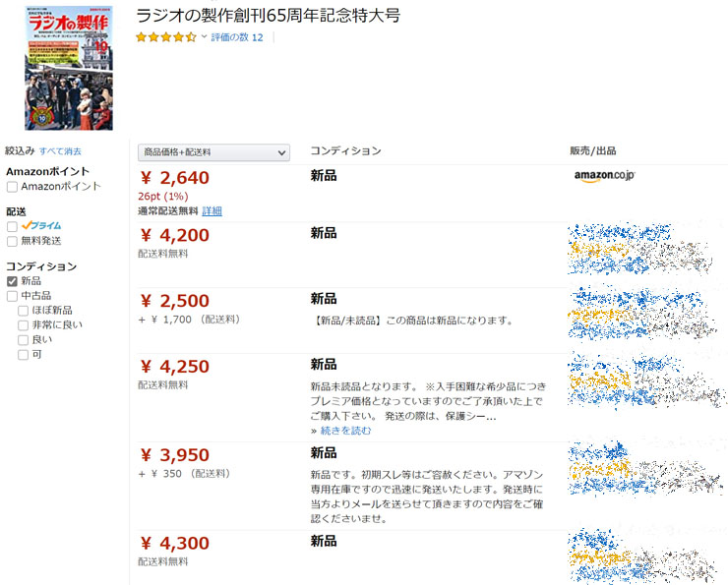The width and height of the screenshot is (728, 585).
Task: Open the 詳細 shipping details link
Action: coord(212,211)
